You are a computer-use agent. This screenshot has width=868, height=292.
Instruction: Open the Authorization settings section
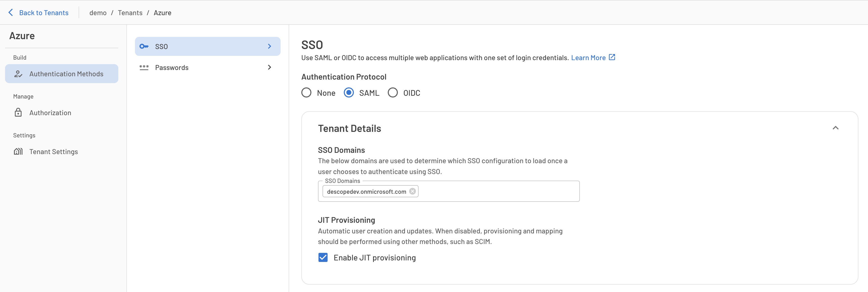(x=50, y=112)
